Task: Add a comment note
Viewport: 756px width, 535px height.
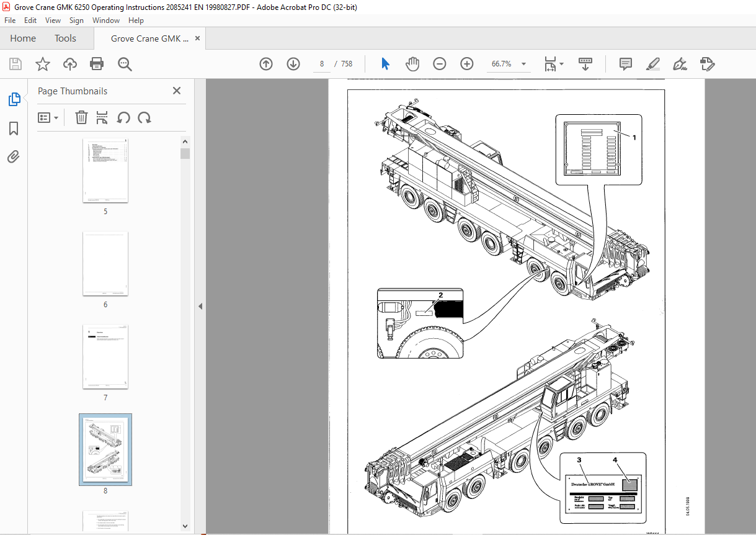Action: (626, 64)
